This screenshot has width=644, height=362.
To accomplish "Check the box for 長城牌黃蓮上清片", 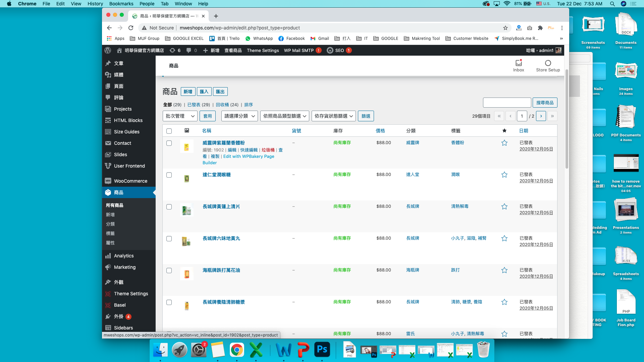I will tap(169, 207).
